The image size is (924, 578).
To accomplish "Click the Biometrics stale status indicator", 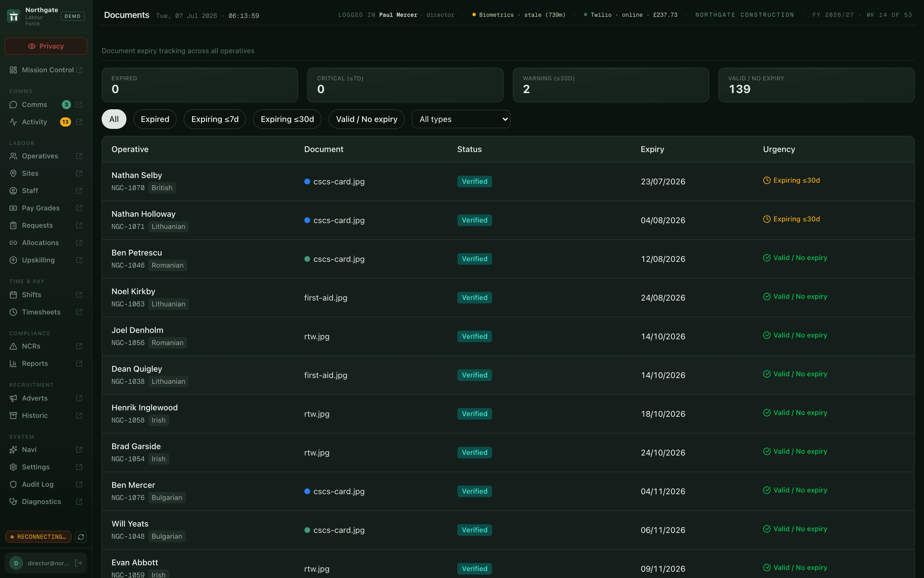I will [x=519, y=15].
